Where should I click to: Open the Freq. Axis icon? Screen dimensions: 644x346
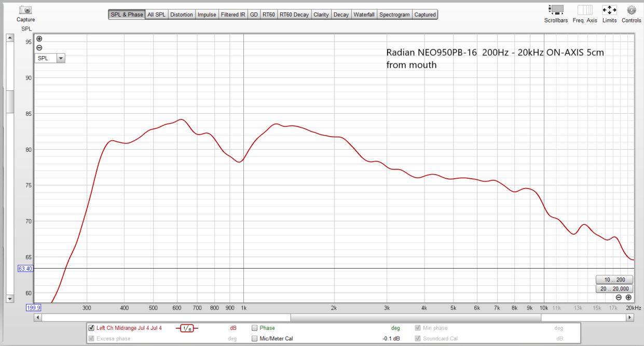[585, 10]
